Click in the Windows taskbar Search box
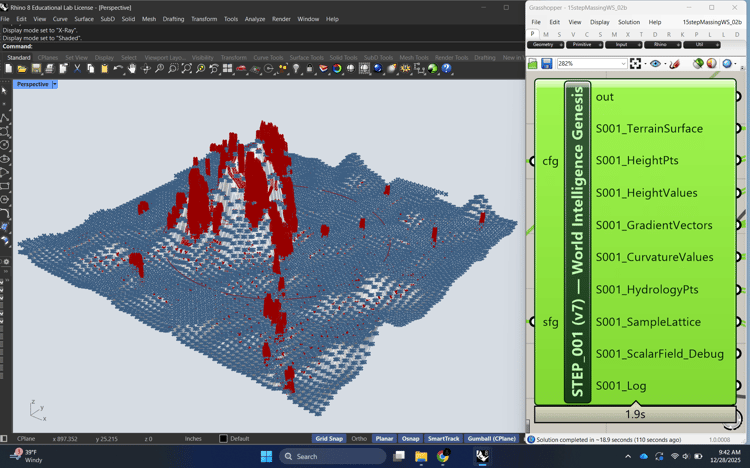This screenshot has width=750, height=468. click(x=330, y=456)
